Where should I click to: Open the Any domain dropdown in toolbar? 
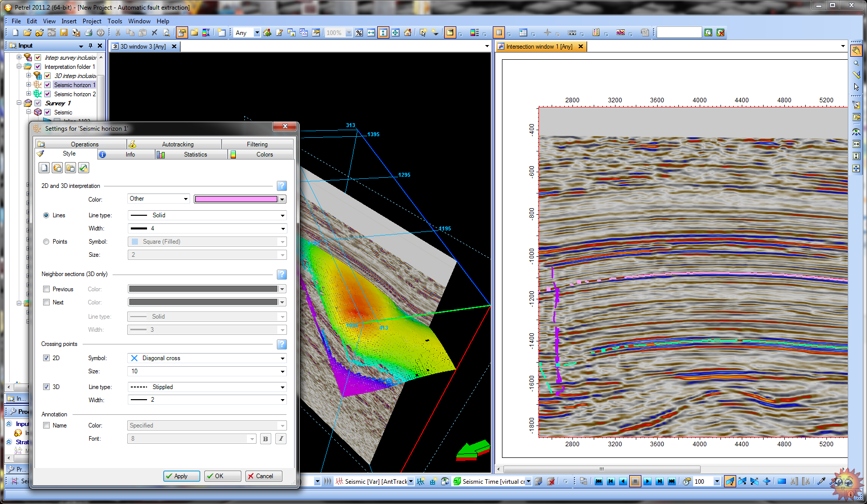click(x=247, y=32)
